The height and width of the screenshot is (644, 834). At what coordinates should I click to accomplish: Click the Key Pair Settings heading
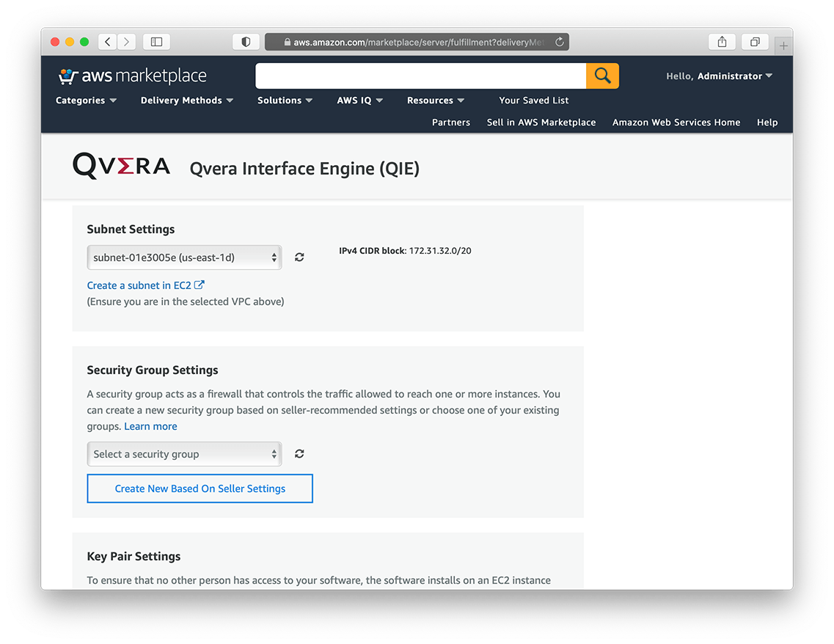133,556
